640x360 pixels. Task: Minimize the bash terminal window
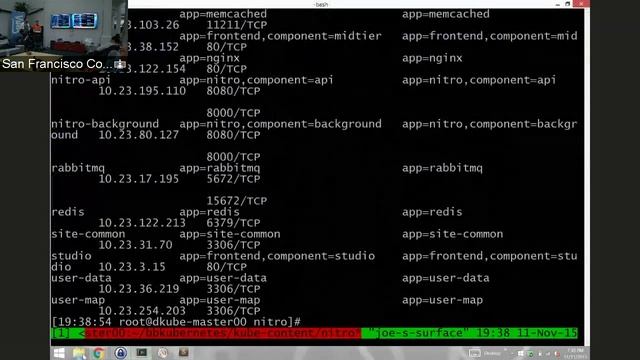(x=558, y=4)
